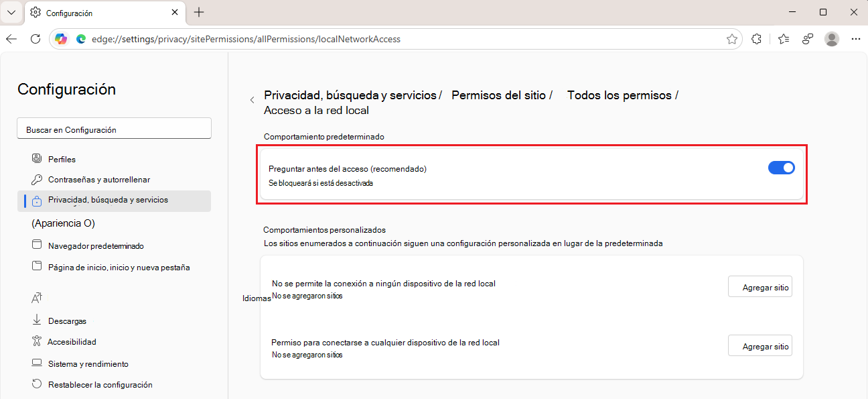Image resolution: width=868 pixels, height=399 pixels.
Task: Go back using the breadcrumb chevron
Action: 252,100
